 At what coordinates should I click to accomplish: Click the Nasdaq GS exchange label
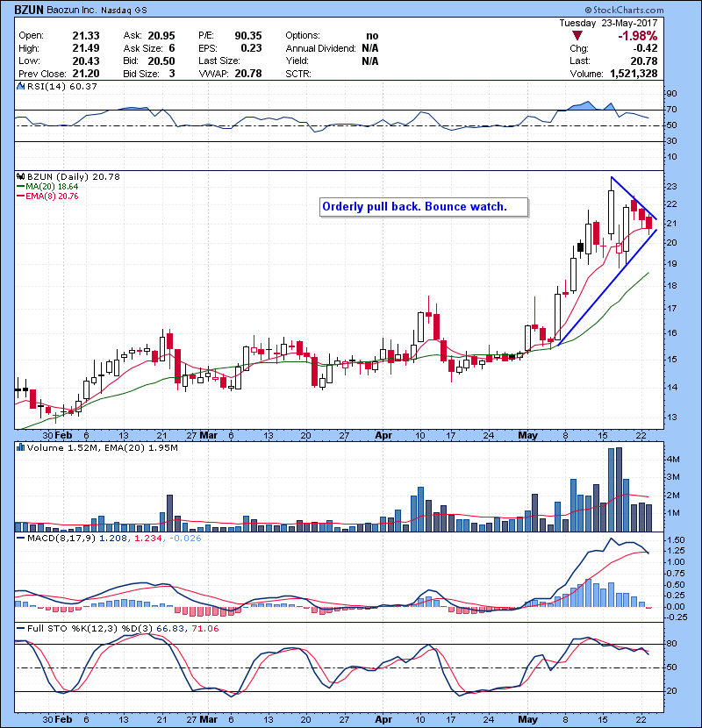(x=124, y=11)
